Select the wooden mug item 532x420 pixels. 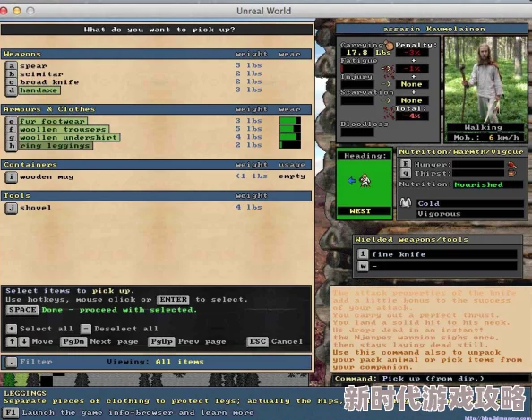pyautogui.click(x=47, y=176)
